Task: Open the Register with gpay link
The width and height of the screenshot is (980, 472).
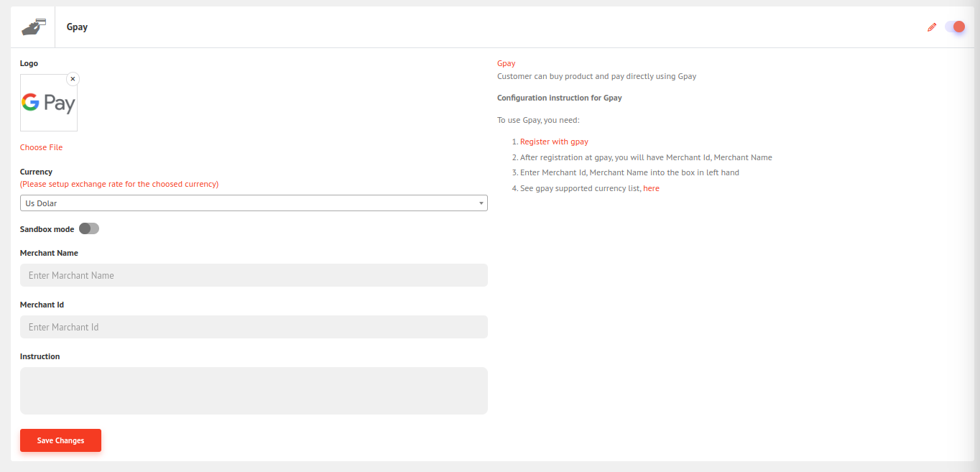Action: click(554, 142)
